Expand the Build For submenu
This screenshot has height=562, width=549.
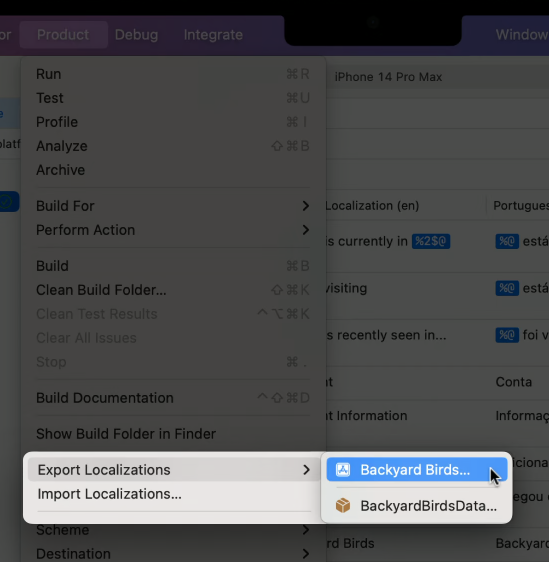173,206
